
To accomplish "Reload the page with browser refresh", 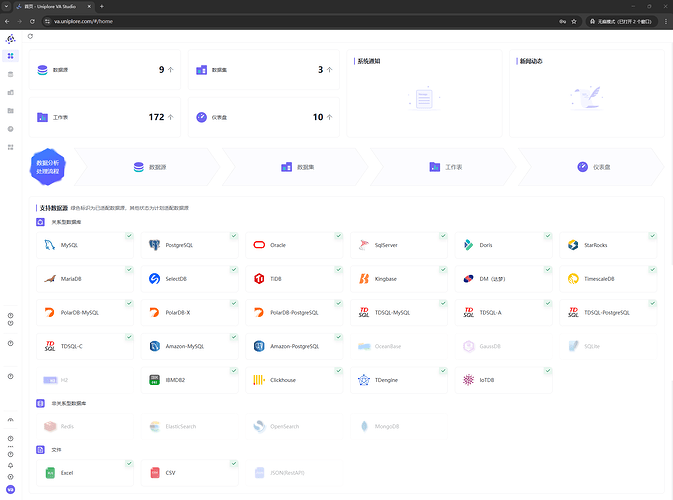I will (x=32, y=21).
